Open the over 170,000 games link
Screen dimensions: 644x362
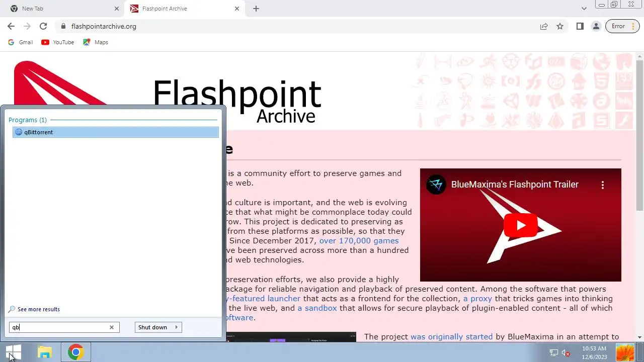(x=359, y=241)
